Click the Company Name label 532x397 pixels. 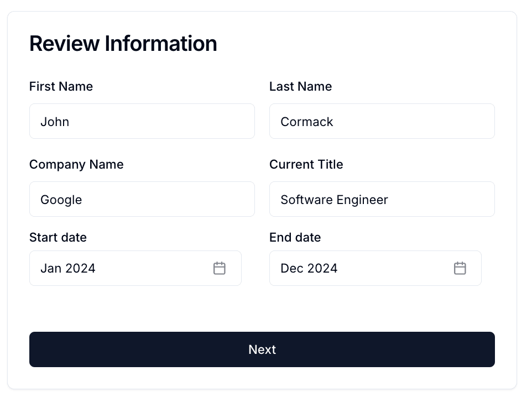(x=76, y=164)
